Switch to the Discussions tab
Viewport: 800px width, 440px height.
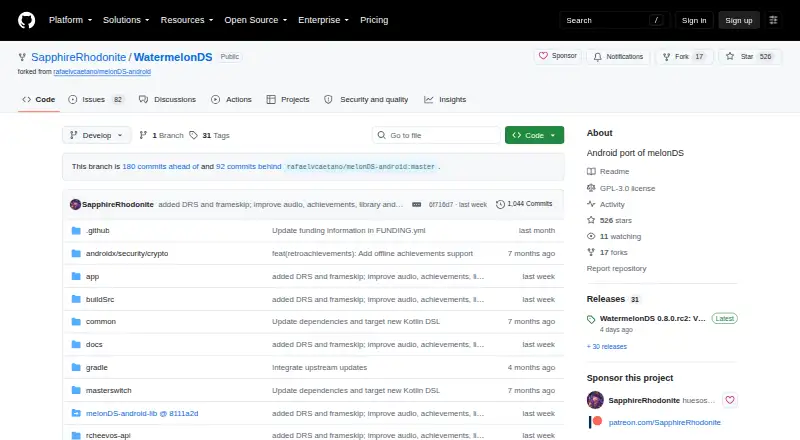click(167, 100)
